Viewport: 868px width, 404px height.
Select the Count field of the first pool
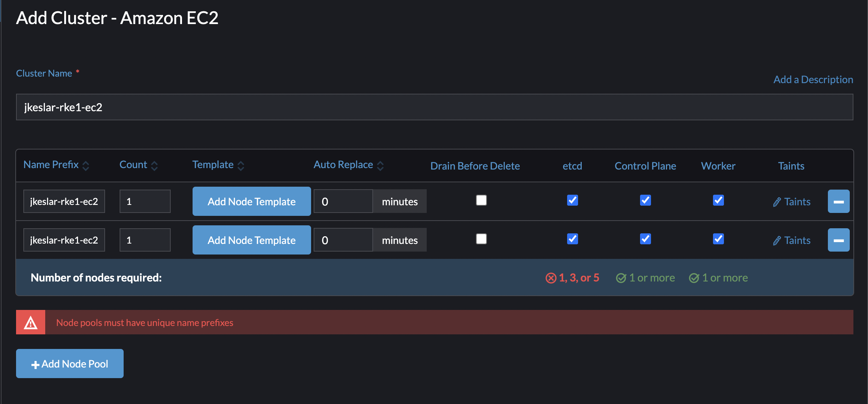[145, 201]
